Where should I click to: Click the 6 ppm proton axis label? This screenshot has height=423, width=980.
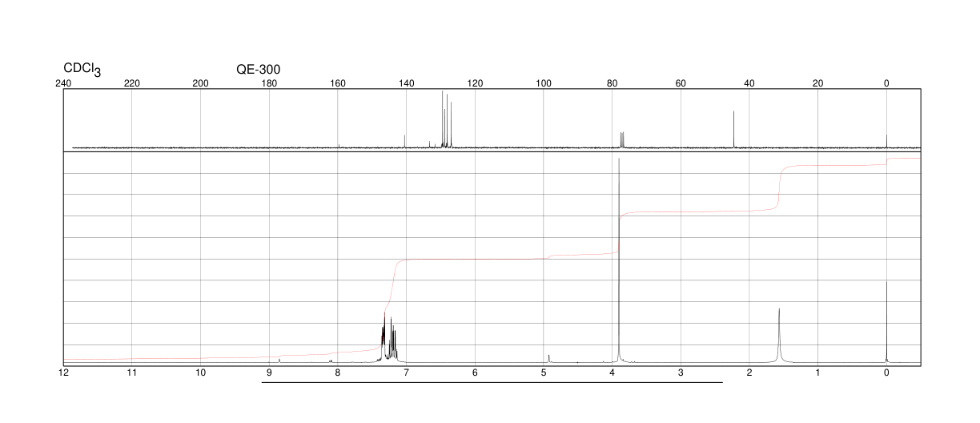475,373
